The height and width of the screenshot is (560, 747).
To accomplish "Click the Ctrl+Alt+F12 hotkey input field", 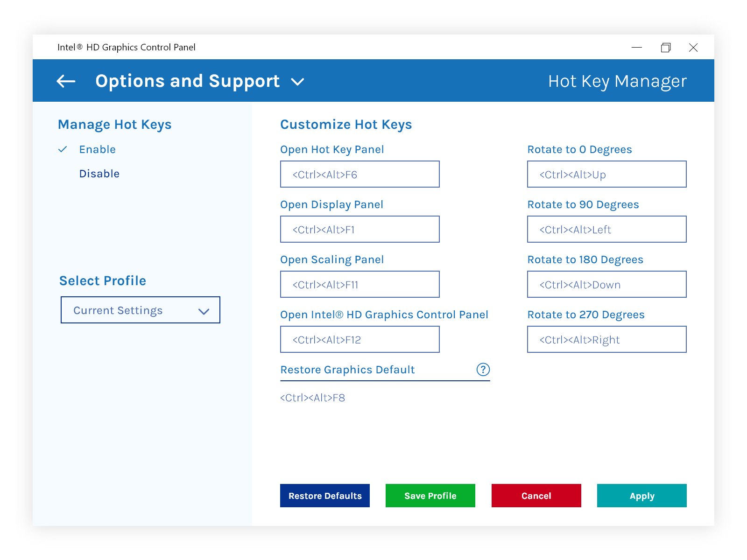I will click(x=360, y=339).
